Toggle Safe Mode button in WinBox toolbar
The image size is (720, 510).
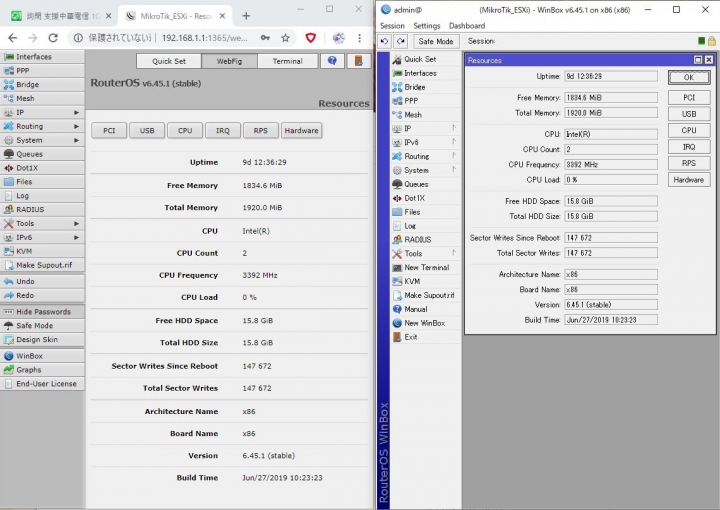[436, 41]
